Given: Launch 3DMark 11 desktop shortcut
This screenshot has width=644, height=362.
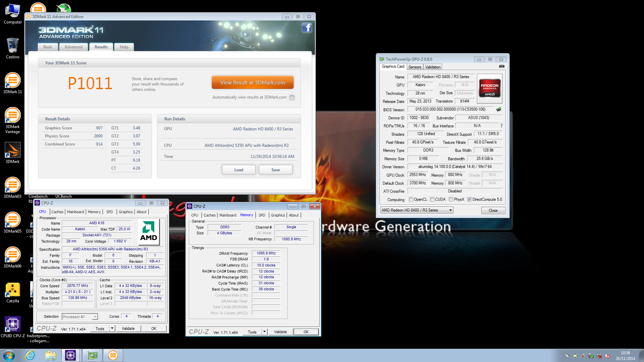Looking at the screenshot, I should (13, 83).
